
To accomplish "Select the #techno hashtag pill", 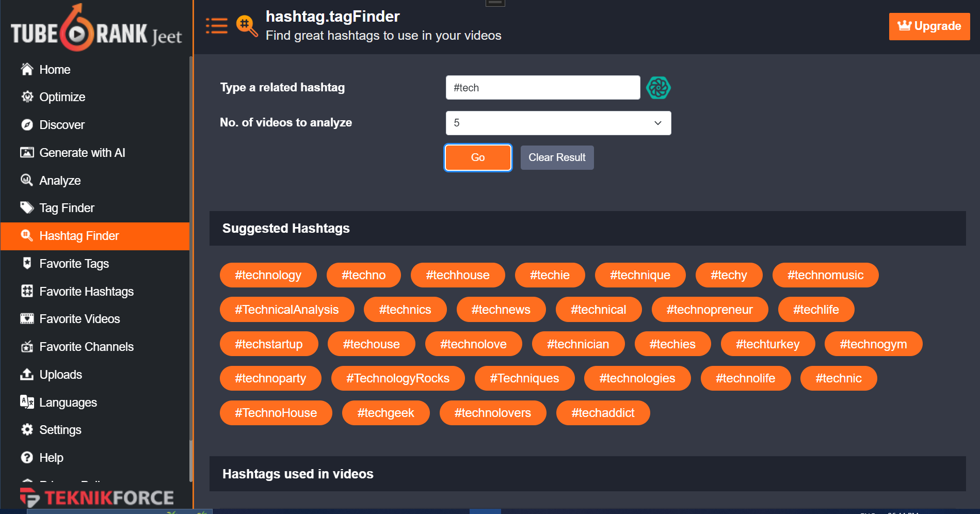I will click(x=364, y=275).
